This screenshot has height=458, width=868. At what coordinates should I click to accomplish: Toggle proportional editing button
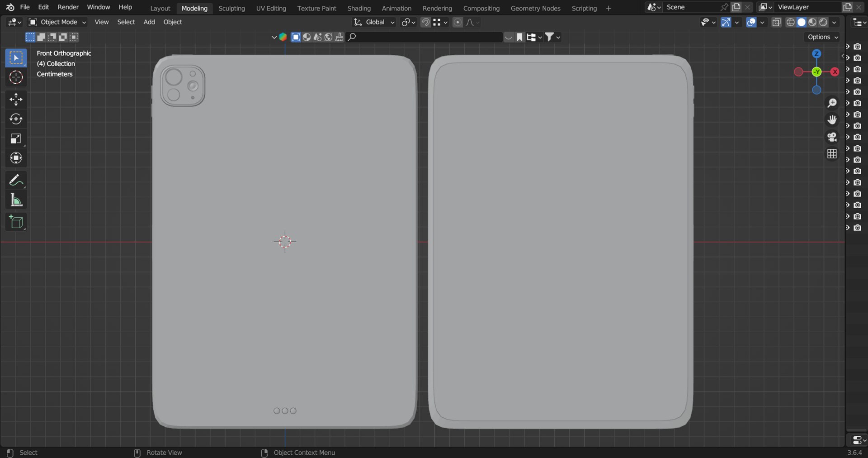click(x=458, y=22)
